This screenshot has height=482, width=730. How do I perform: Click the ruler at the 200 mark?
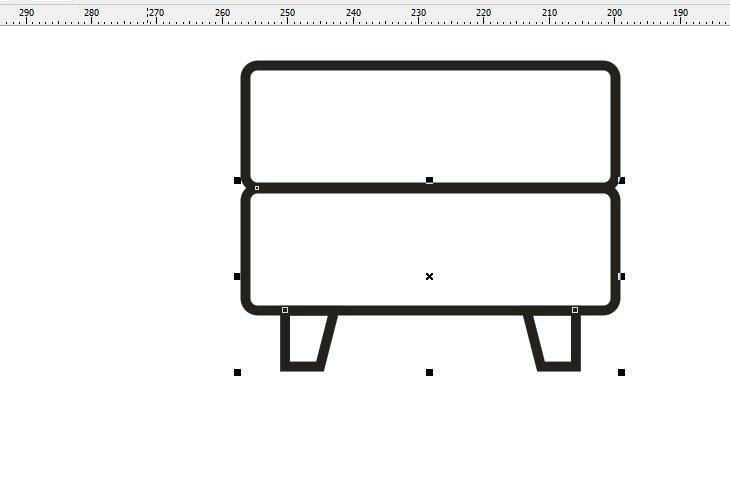pyautogui.click(x=615, y=13)
